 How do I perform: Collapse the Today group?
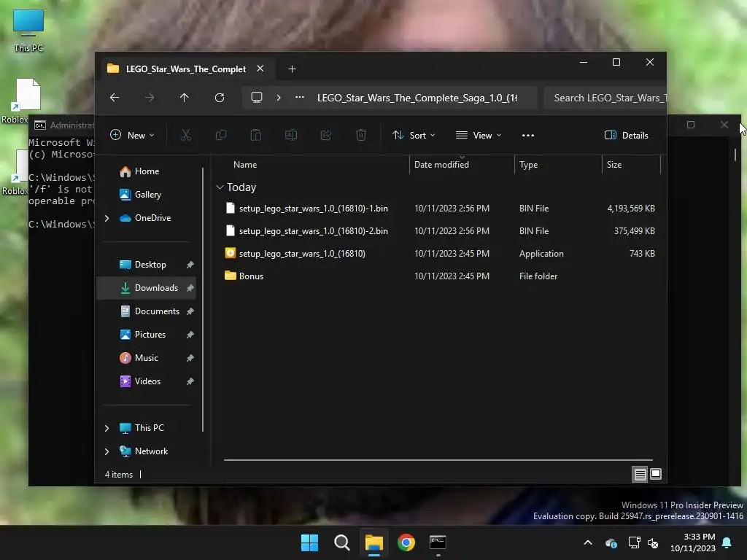[220, 187]
